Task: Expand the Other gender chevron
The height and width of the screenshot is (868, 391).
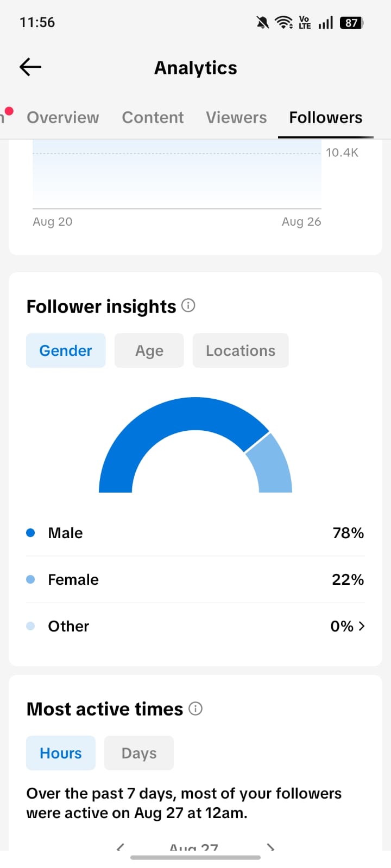Action: 362,626
